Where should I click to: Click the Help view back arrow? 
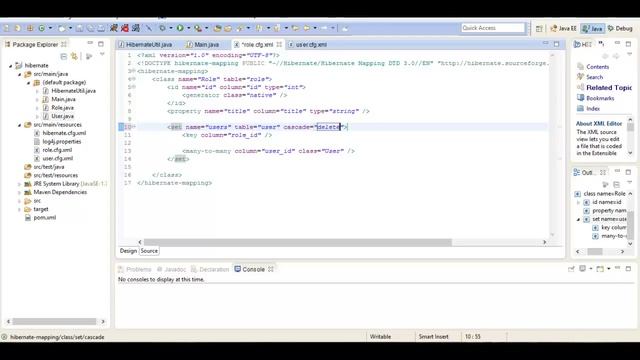tap(605, 56)
